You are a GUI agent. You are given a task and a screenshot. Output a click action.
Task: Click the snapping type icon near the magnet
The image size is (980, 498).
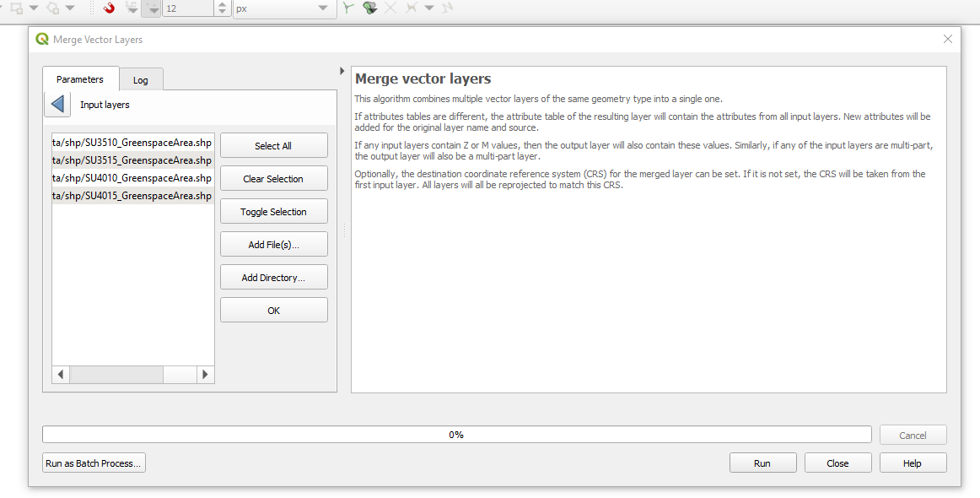coord(131,8)
